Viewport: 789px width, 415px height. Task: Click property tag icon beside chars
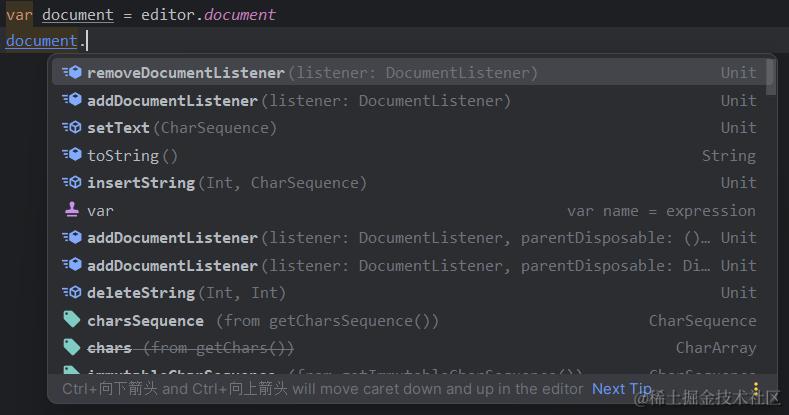point(72,347)
